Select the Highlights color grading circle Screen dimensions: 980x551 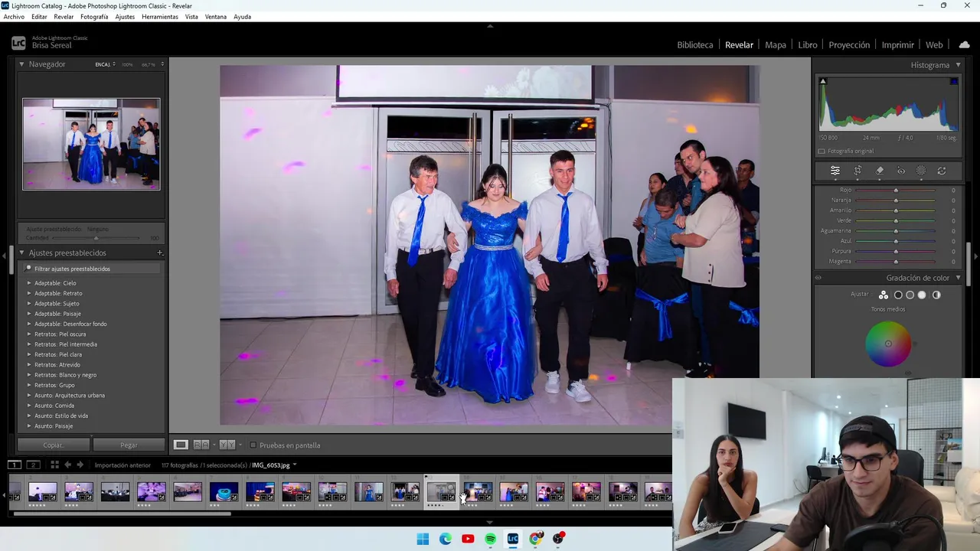[x=922, y=295]
